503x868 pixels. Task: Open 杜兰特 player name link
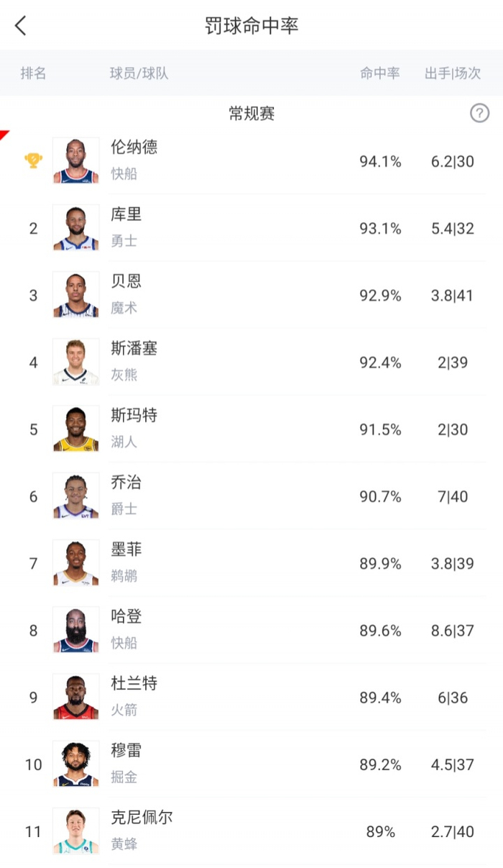pos(134,683)
